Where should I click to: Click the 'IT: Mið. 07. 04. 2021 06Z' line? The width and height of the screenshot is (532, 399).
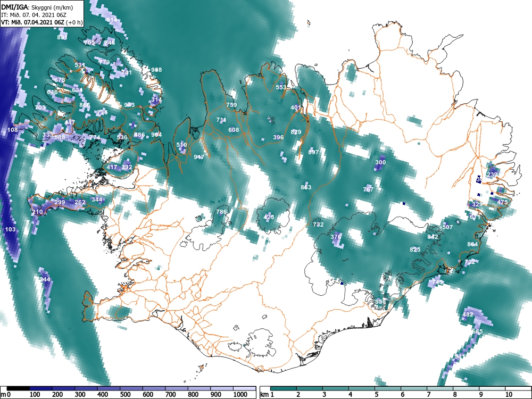tap(32, 14)
